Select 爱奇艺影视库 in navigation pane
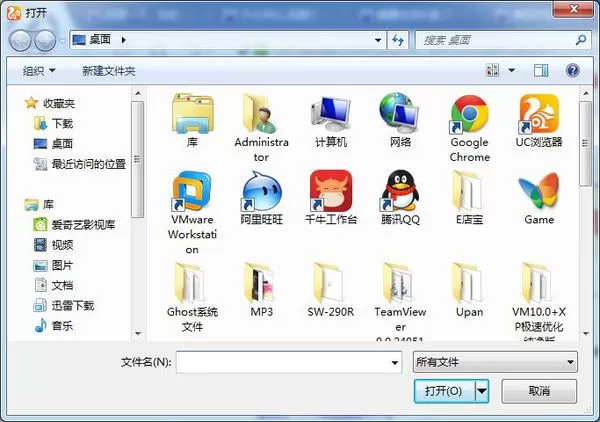This screenshot has height=422, width=600. coord(74,225)
